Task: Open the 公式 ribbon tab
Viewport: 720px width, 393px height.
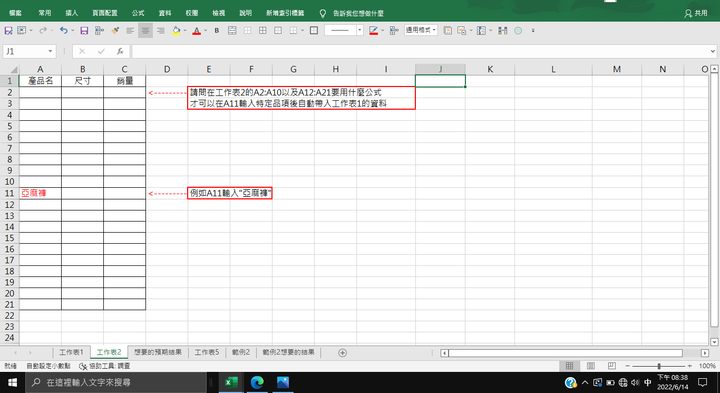Action: (138, 13)
